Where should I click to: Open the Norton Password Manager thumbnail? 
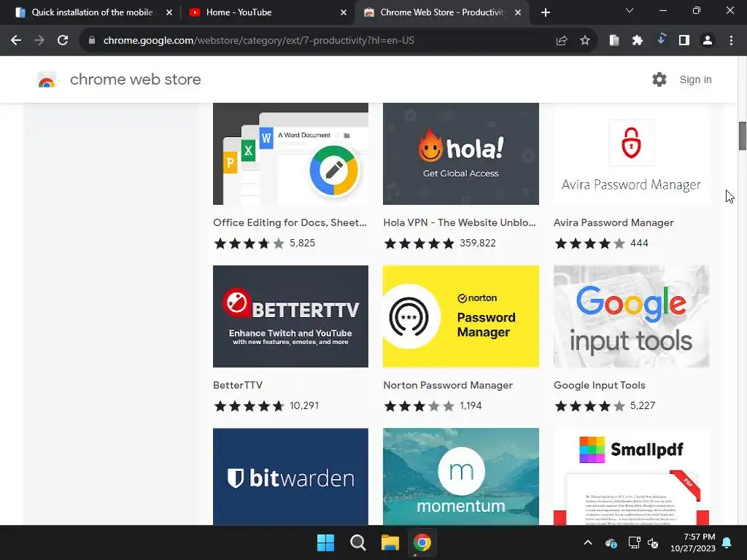pos(461,316)
